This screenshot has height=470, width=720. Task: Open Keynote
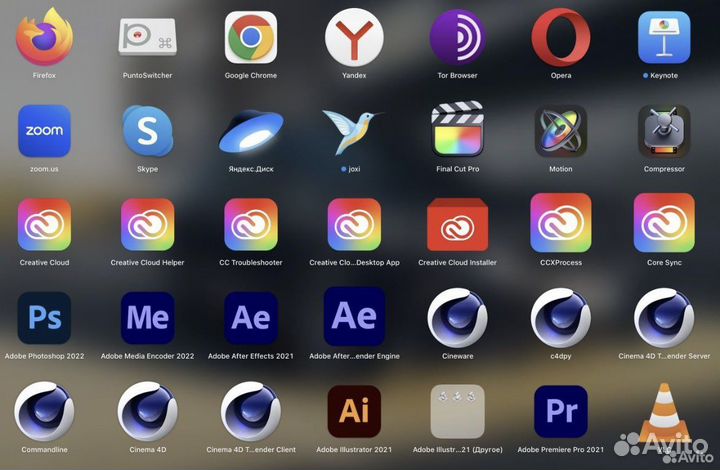(664, 37)
